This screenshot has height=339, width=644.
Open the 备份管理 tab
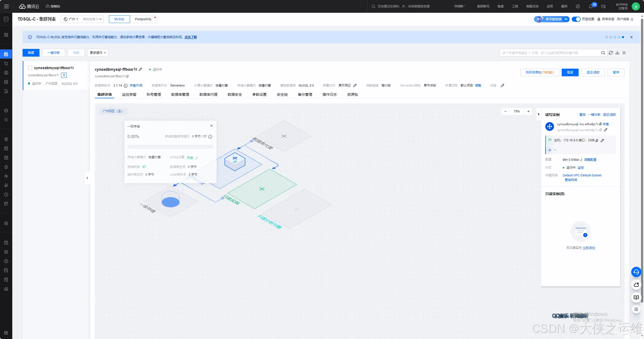[305, 94]
